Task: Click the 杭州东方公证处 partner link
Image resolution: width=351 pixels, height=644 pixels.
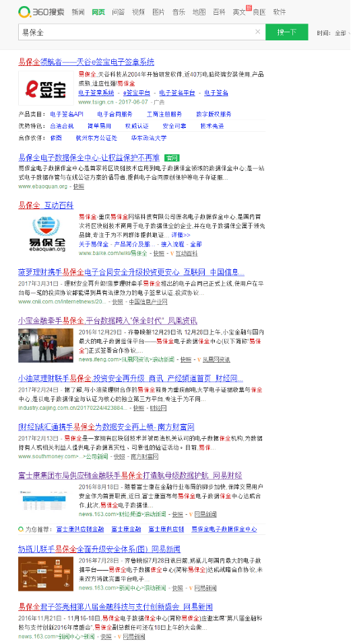Action: (96, 138)
